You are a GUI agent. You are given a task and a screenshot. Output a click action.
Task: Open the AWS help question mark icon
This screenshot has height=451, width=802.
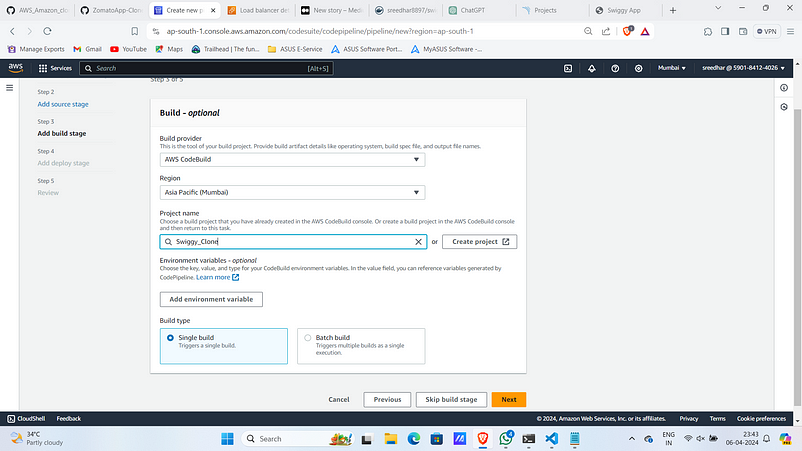[x=615, y=68]
